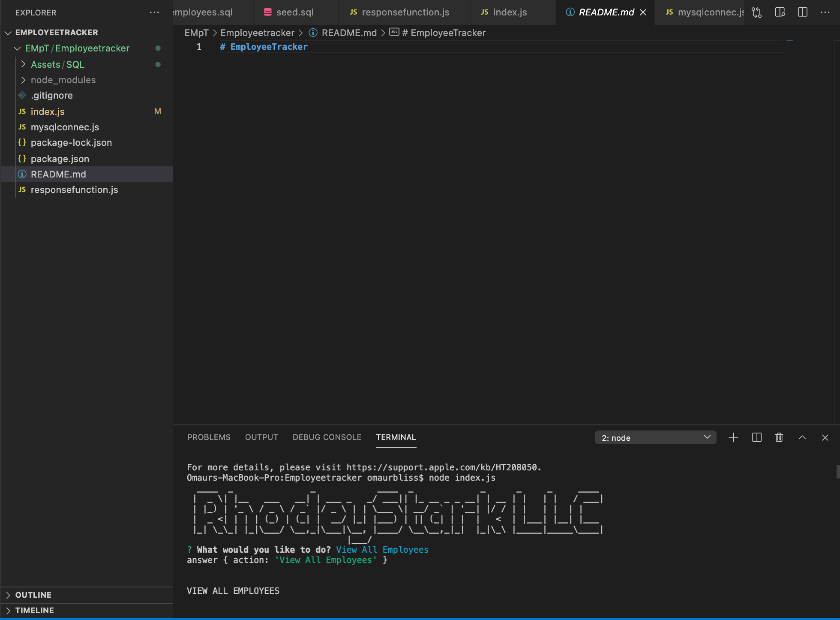
Task: Click line number 1 in the gutter
Action: pos(199,47)
